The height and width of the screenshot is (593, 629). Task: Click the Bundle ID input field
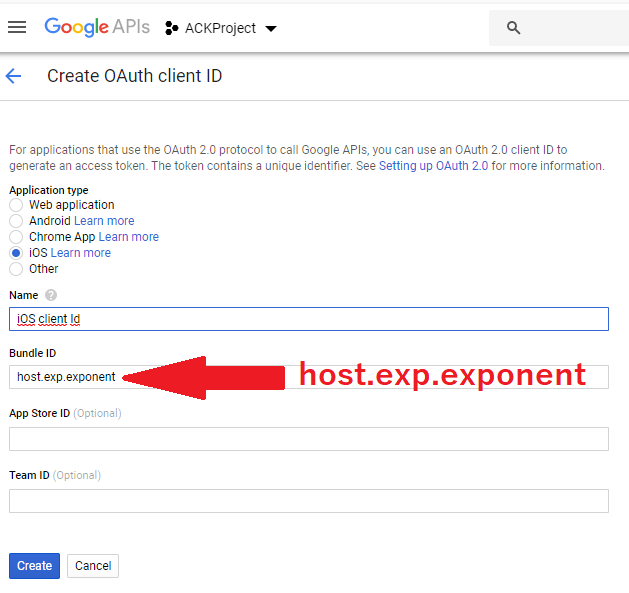click(x=309, y=377)
